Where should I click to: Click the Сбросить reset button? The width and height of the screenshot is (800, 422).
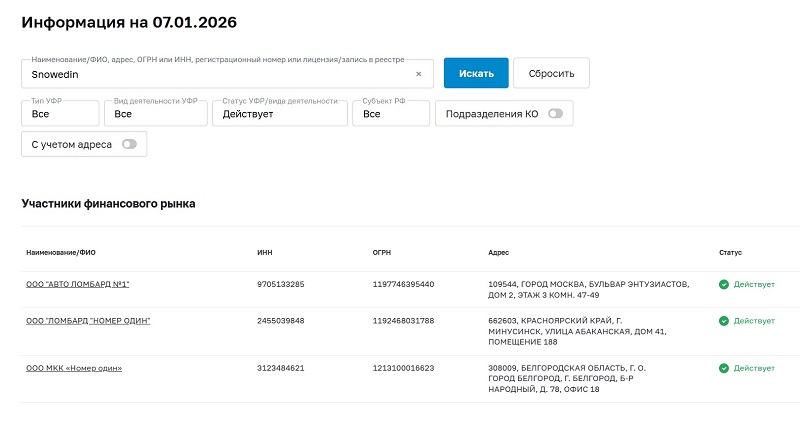551,74
